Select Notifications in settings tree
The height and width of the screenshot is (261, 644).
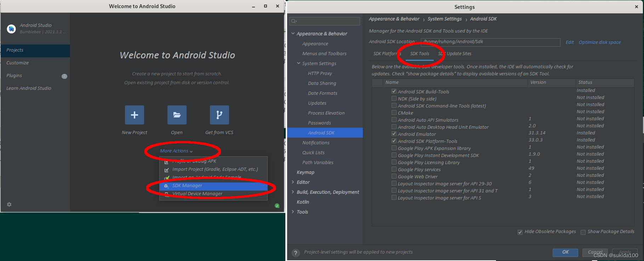[316, 143]
